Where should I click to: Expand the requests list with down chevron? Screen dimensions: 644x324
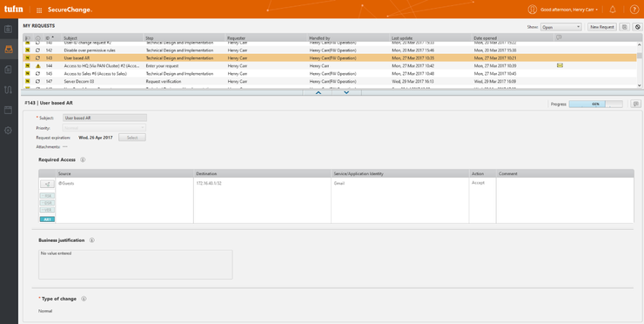tap(346, 92)
